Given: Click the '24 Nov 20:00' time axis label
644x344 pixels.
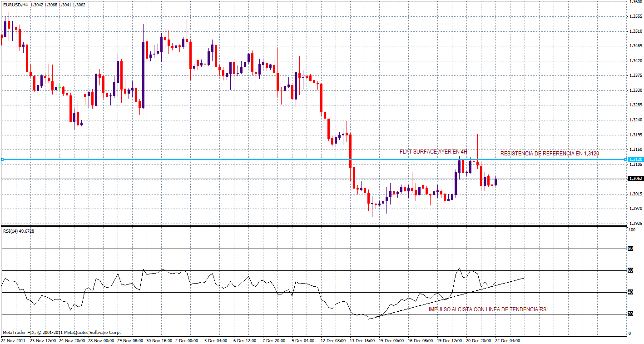Looking at the screenshot, I should (x=71, y=340).
